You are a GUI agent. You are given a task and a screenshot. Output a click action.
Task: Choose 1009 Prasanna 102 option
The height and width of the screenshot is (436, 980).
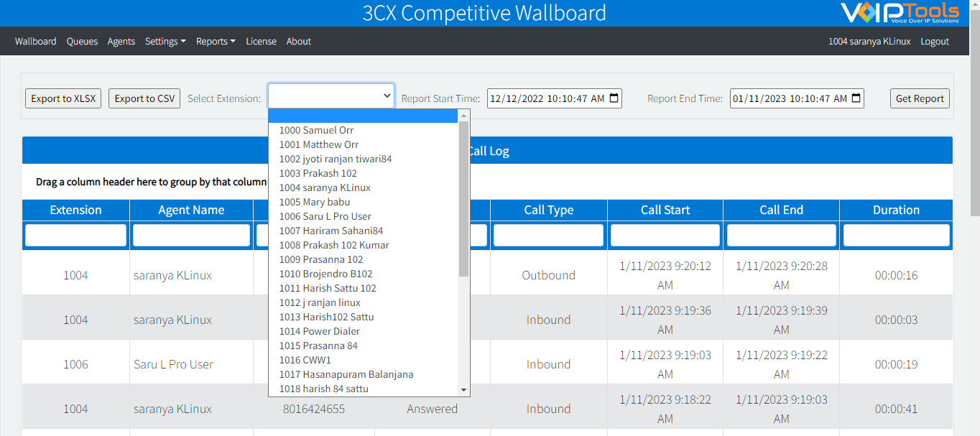click(x=364, y=259)
